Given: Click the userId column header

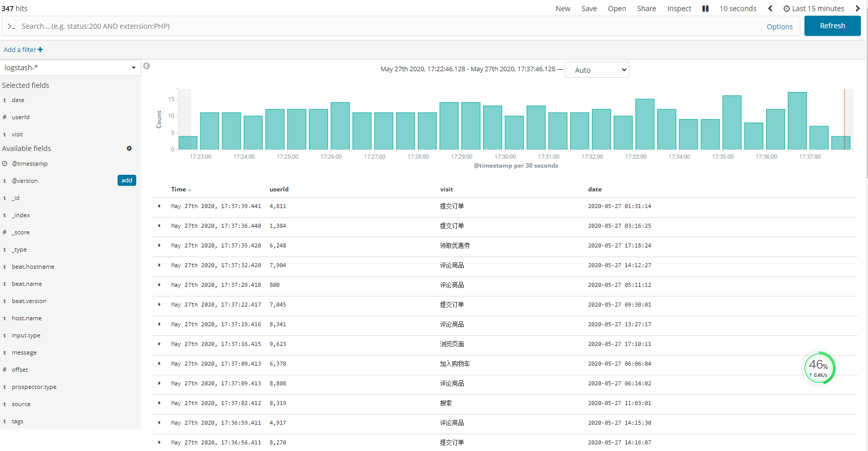Looking at the screenshot, I should pyautogui.click(x=279, y=189).
